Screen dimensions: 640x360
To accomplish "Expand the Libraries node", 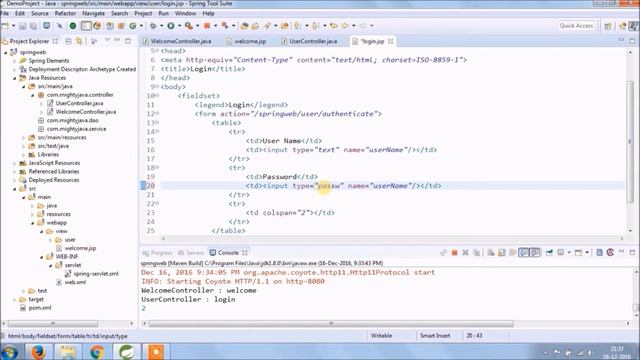I will pos(24,155).
